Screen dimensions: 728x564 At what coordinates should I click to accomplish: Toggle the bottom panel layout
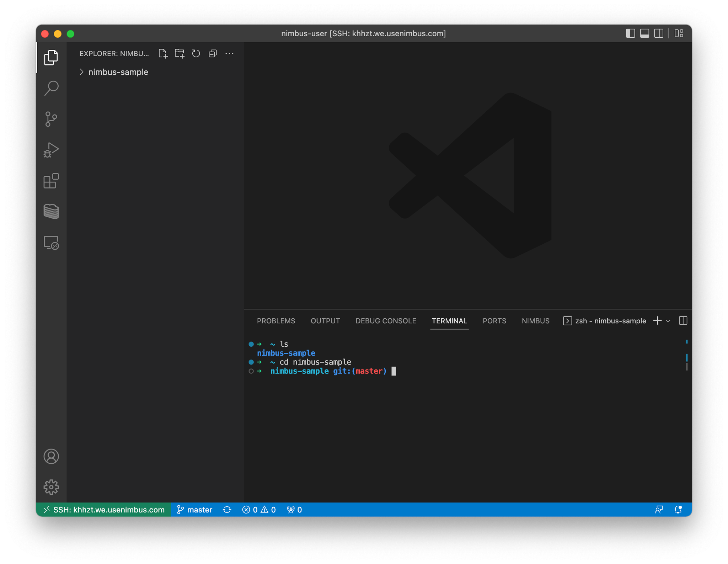click(x=644, y=33)
